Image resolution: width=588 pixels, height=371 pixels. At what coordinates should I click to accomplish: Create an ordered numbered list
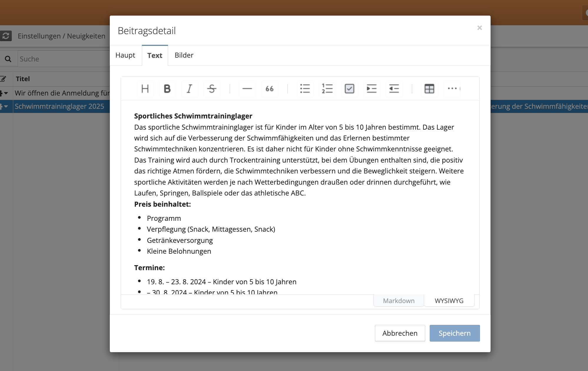[x=327, y=88]
